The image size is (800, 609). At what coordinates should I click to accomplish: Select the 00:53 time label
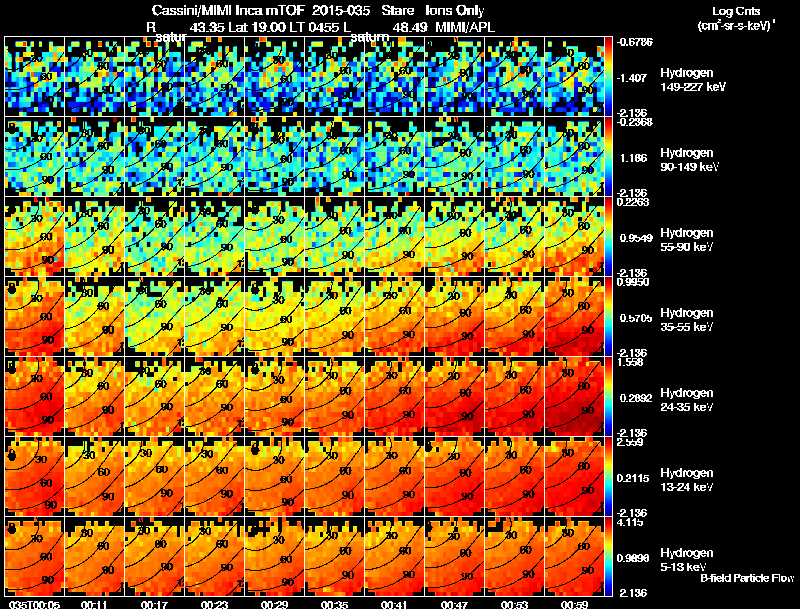514,604
